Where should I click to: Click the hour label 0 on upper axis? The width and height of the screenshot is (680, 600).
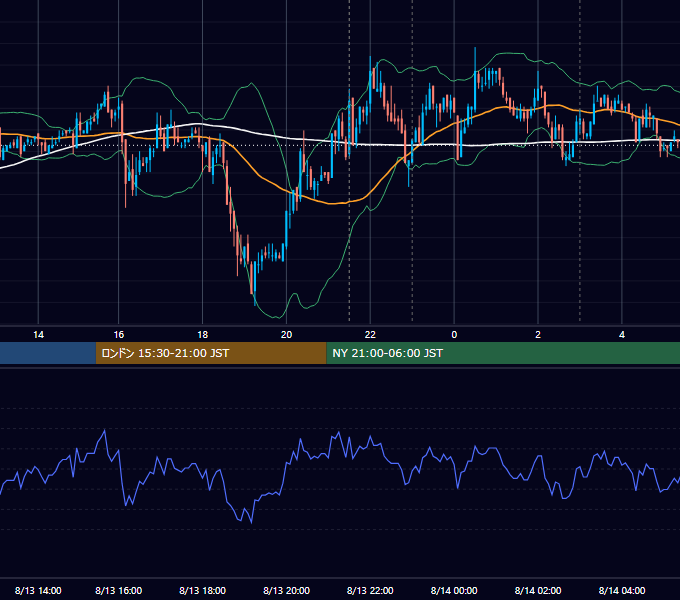point(454,335)
